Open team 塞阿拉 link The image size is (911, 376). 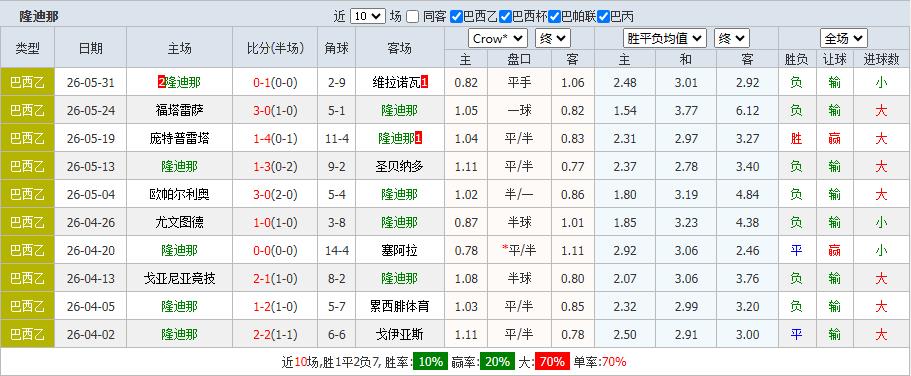(x=400, y=250)
